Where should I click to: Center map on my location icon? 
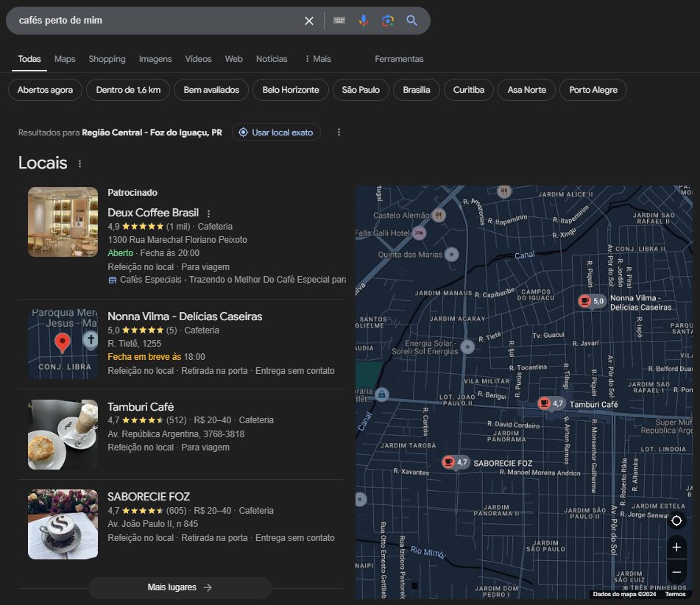pos(676,520)
